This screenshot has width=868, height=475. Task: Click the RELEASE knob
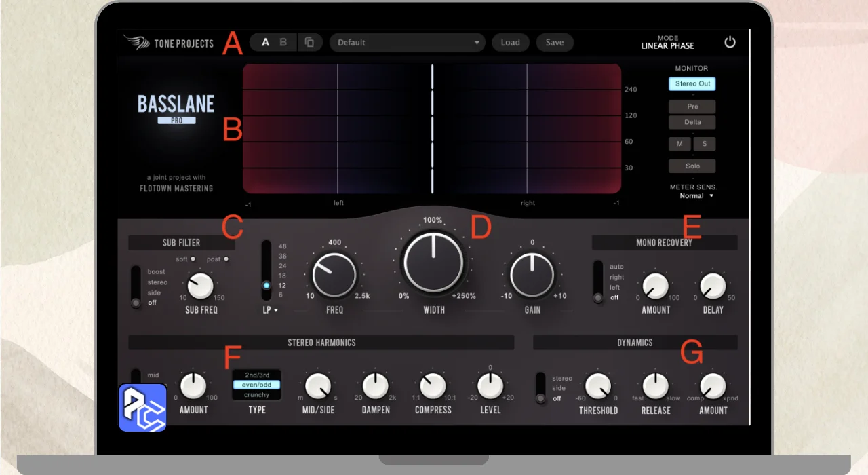tap(655, 385)
